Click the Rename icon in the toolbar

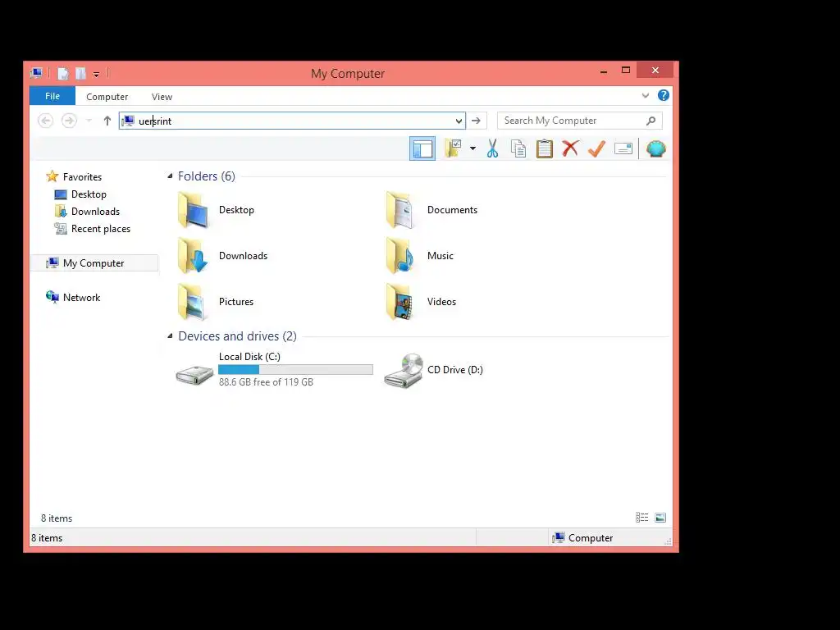point(623,148)
